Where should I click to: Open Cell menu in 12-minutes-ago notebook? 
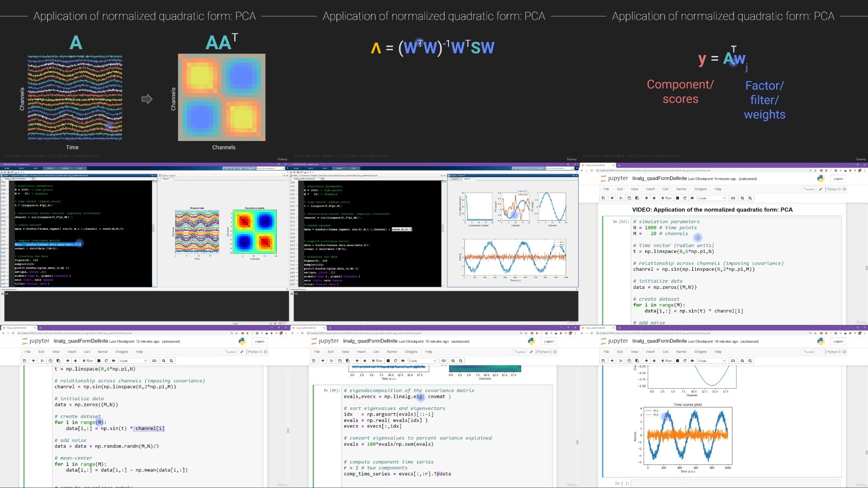[x=87, y=352]
